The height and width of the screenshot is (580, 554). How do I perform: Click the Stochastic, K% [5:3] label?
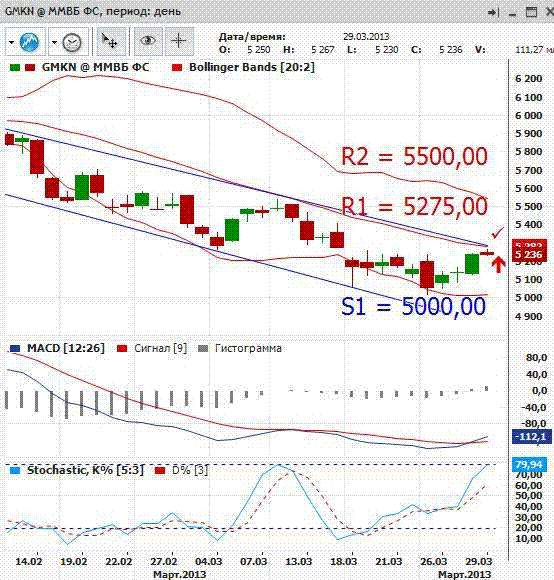click(85, 470)
